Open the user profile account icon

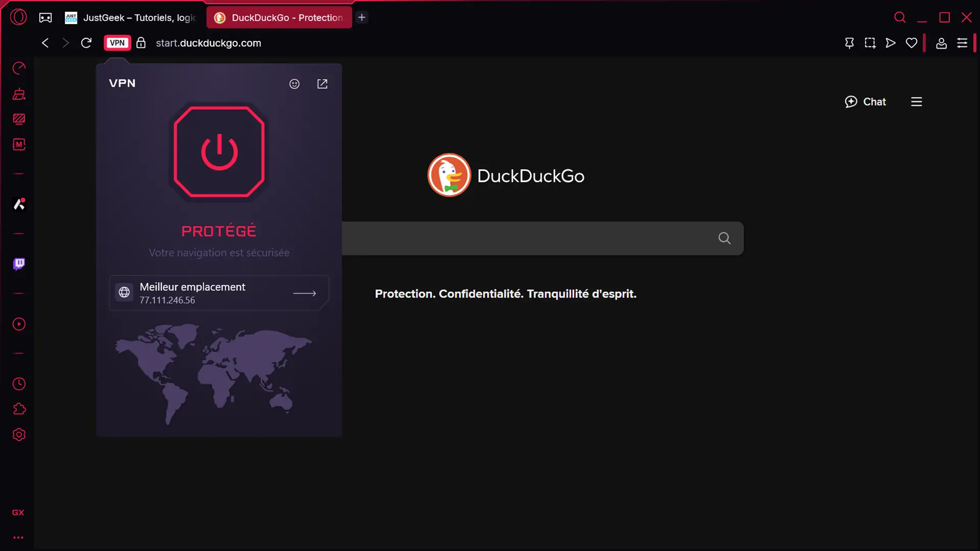click(941, 43)
